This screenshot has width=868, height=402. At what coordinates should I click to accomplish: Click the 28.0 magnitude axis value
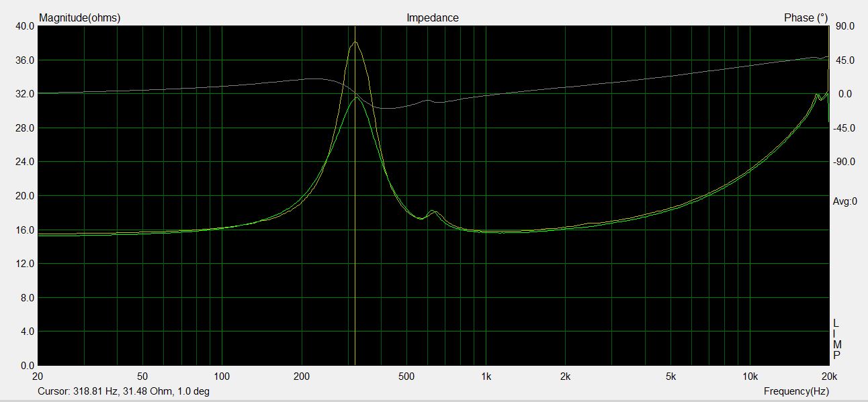coord(25,128)
